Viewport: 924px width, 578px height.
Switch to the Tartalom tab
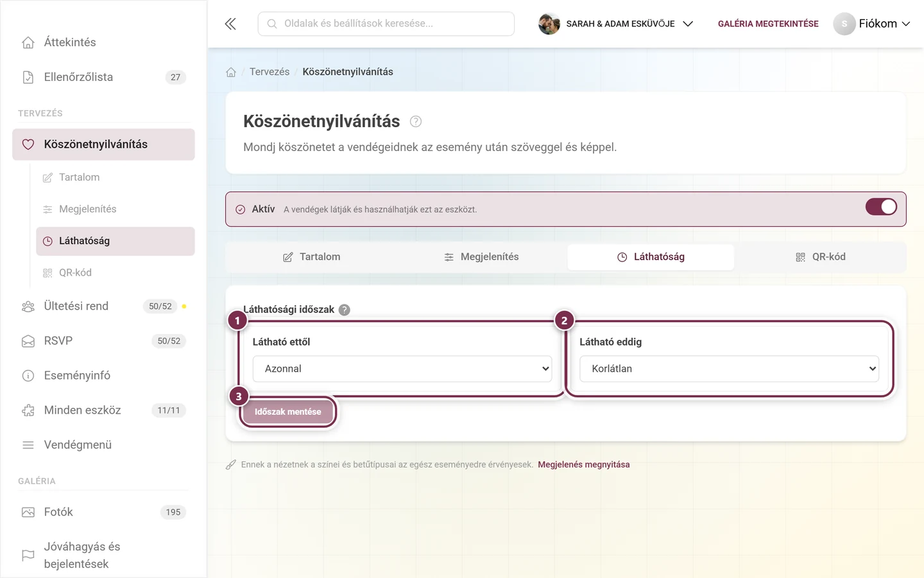click(x=312, y=257)
